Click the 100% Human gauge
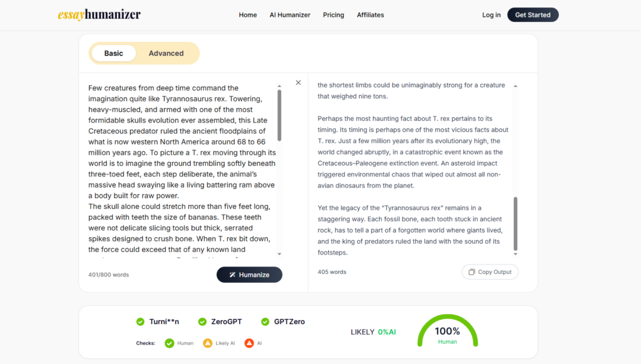The height and width of the screenshot is (364, 641). pyautogui.click(x=447, y=331)
